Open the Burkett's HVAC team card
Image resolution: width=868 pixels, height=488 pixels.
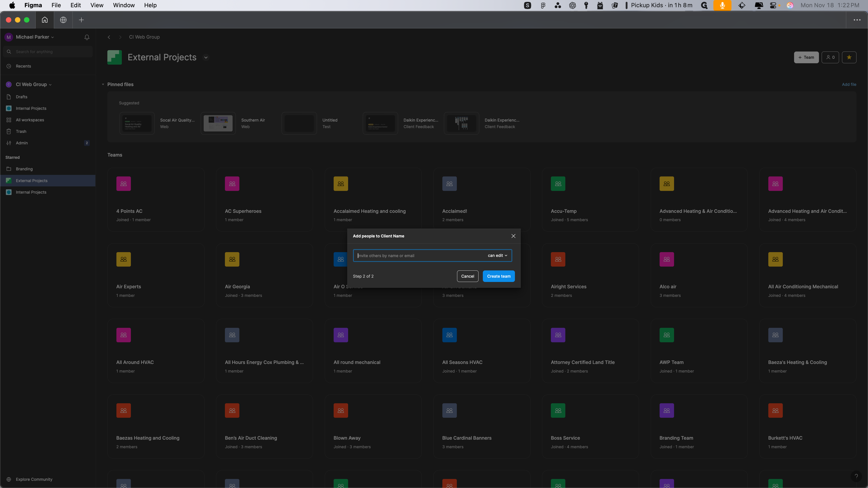[x=808, y=426]
